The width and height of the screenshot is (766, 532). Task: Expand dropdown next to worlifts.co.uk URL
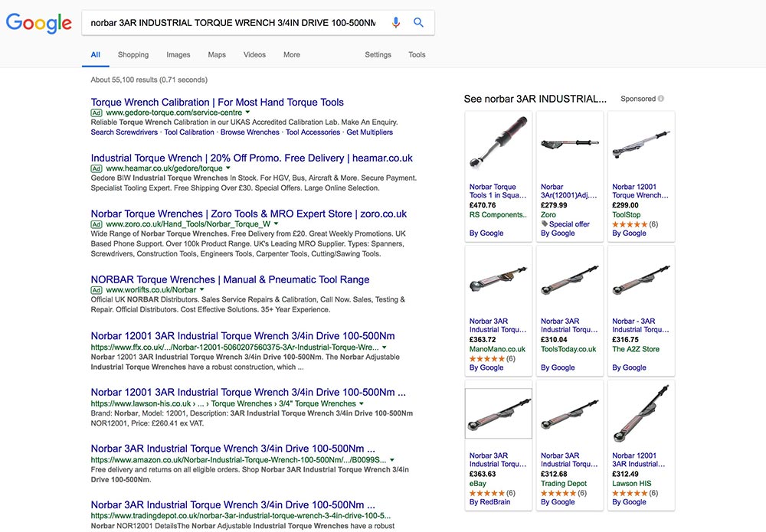click(x=201, y=289)
